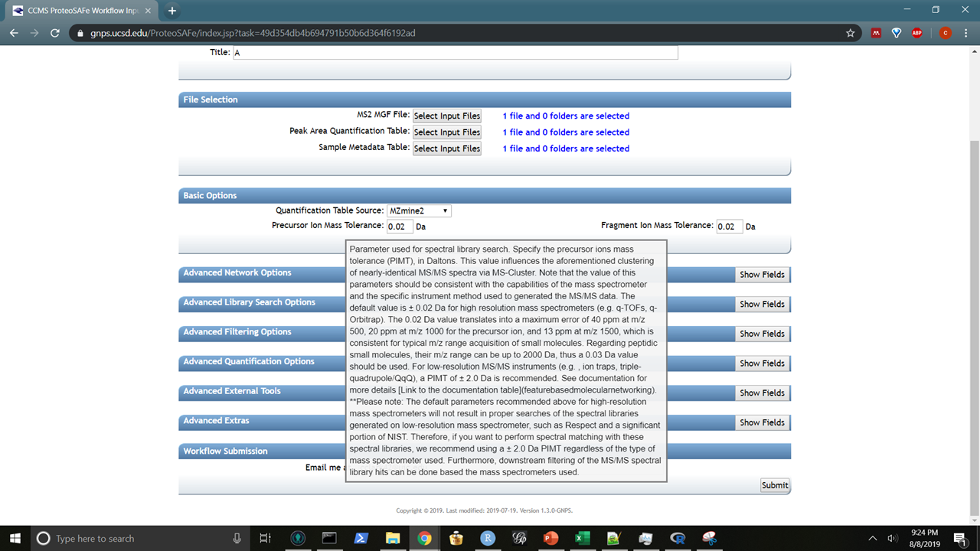Screen dimensions: 980x551
Task: Expand Advanced Quantification Options
Action: 762,363
